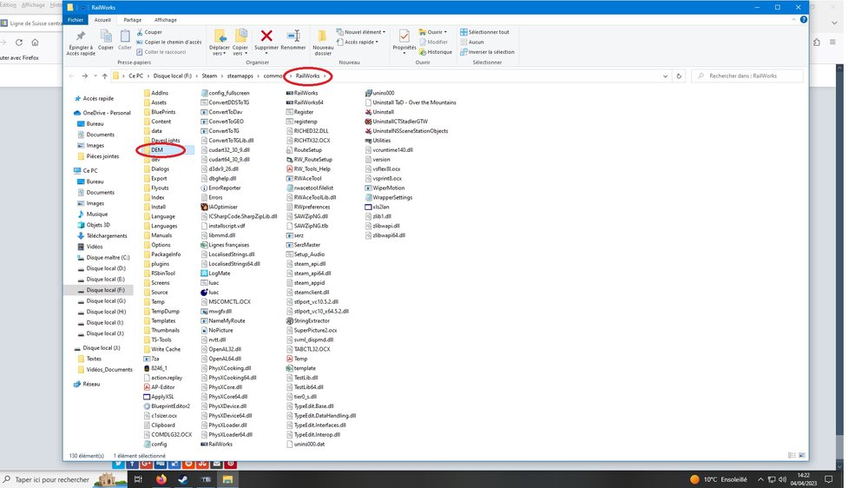Open Task View on the taskbar

point(138,479)
